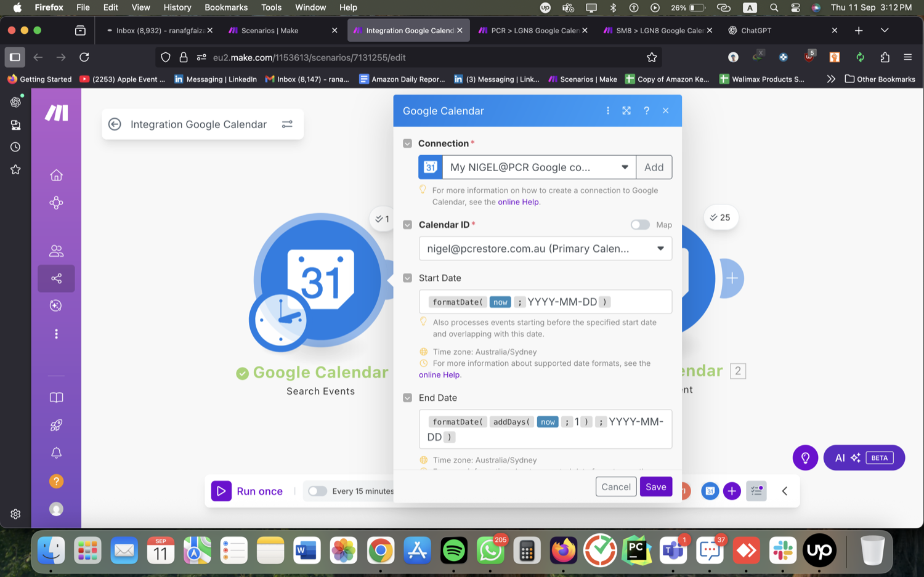Open Spotify from the Dock
Screen dimensions: 924x577
click(x=454, y=551)
